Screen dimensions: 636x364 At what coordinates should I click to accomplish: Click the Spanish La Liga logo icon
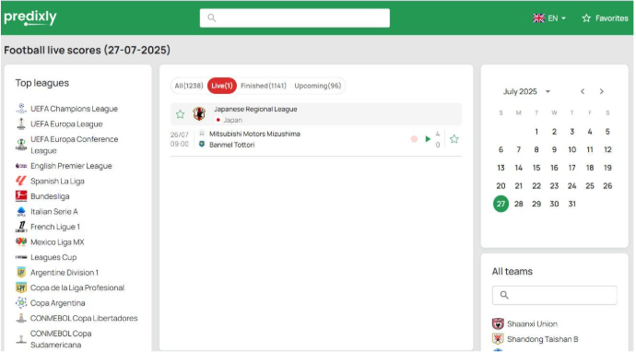coord(21,181)
